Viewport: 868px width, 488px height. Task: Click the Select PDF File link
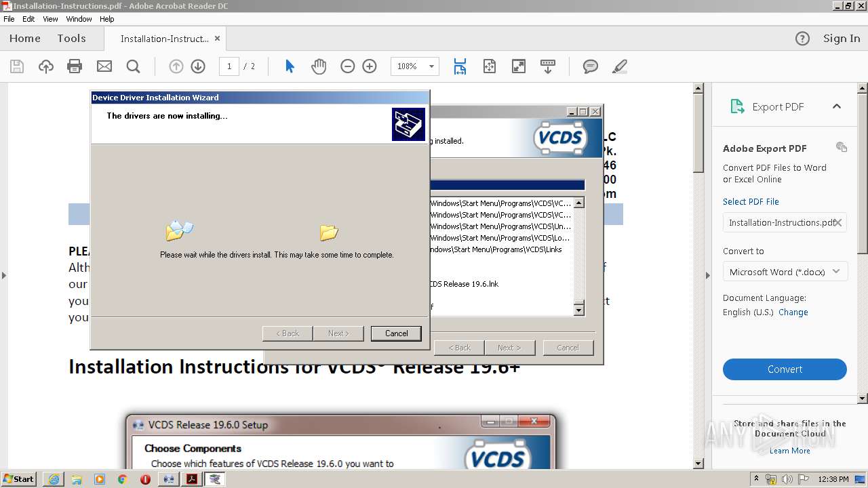751,201
